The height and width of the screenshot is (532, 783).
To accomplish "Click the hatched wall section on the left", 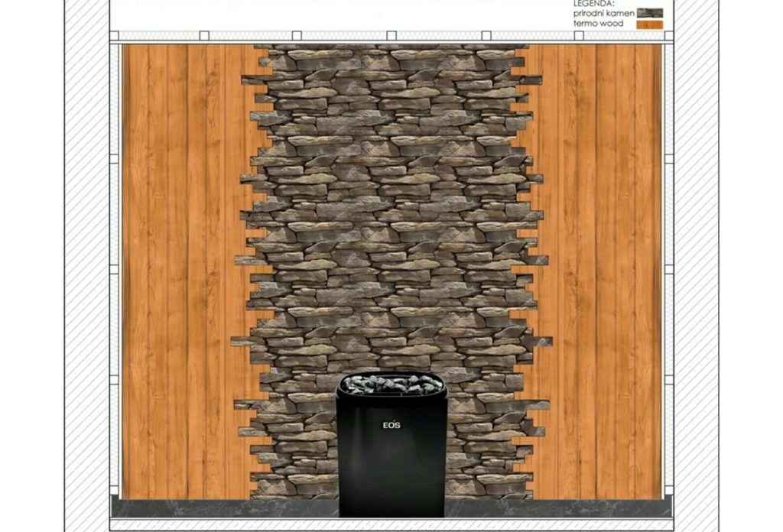I will pyautogui.click(x=86, y=266).
